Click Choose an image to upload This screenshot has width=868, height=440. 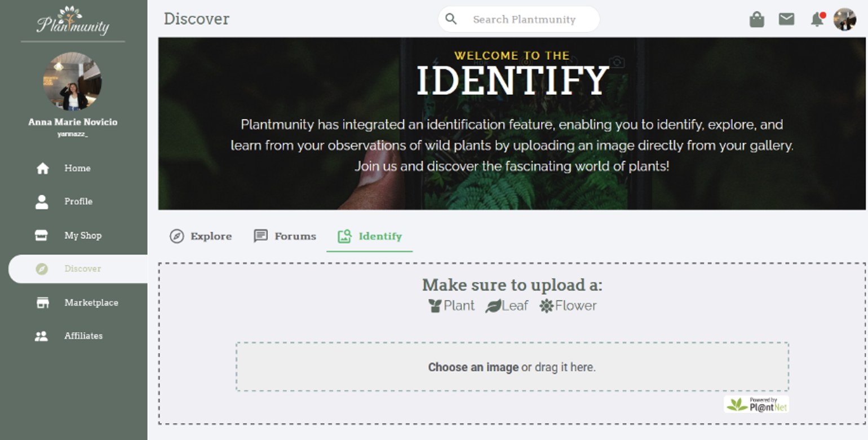click(x=472, y=367)
